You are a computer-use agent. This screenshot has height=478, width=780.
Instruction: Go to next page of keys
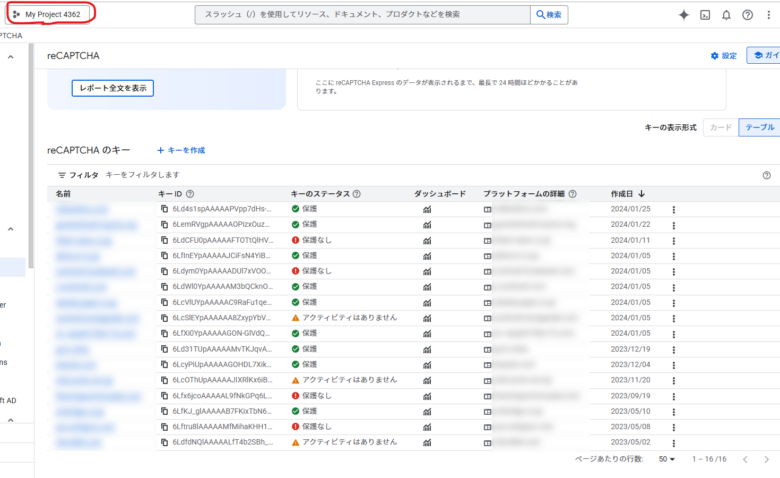[x=767, y=459]
